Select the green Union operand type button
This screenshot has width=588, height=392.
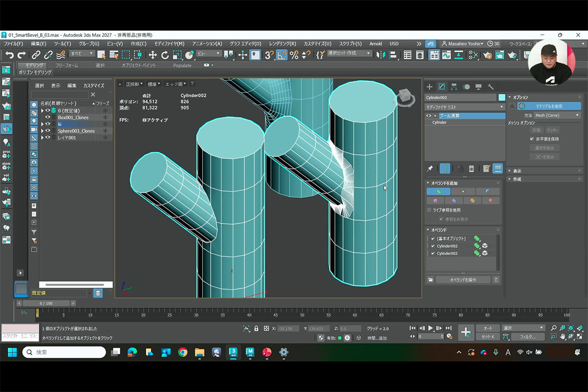pos(438,192)
